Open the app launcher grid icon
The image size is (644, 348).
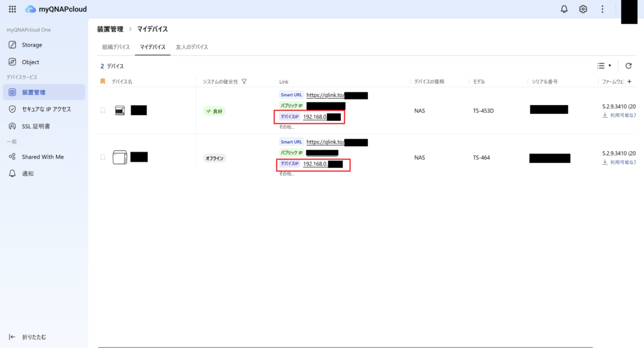[13, 9]
